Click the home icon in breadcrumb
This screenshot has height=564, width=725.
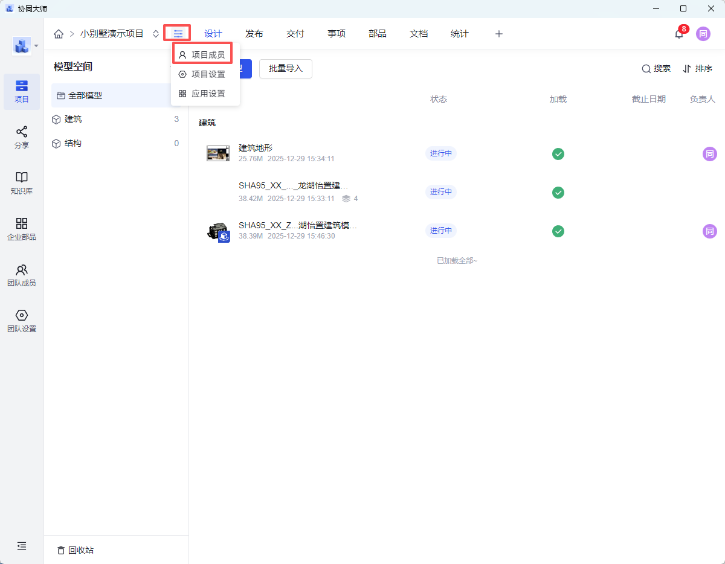(x=59, y=34)
